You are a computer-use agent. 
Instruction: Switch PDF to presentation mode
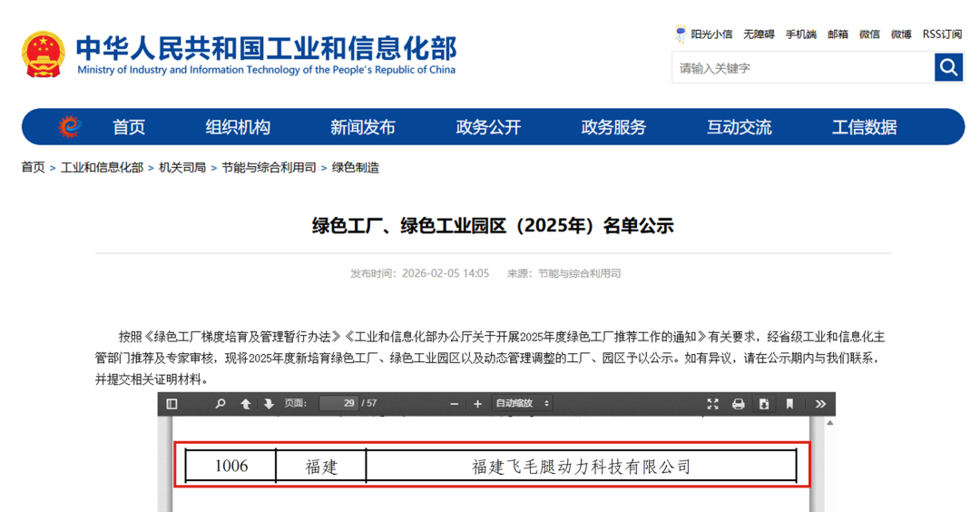712,404
